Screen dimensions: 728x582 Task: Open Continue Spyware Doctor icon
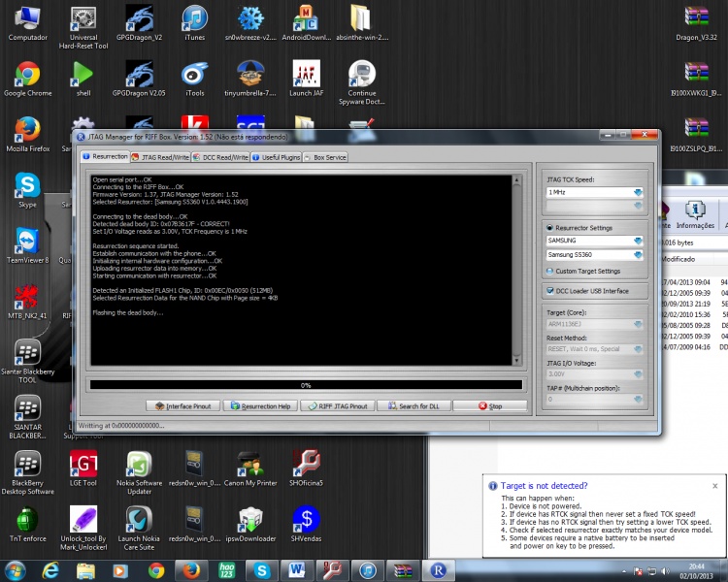click(x=362, y=82)
